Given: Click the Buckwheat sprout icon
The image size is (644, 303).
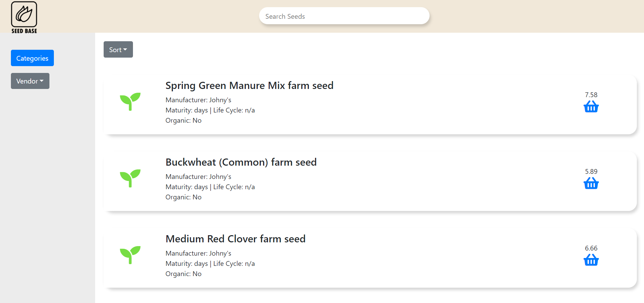Looking at the screenshot, I should pyautogui.click(x=130, y=178).
